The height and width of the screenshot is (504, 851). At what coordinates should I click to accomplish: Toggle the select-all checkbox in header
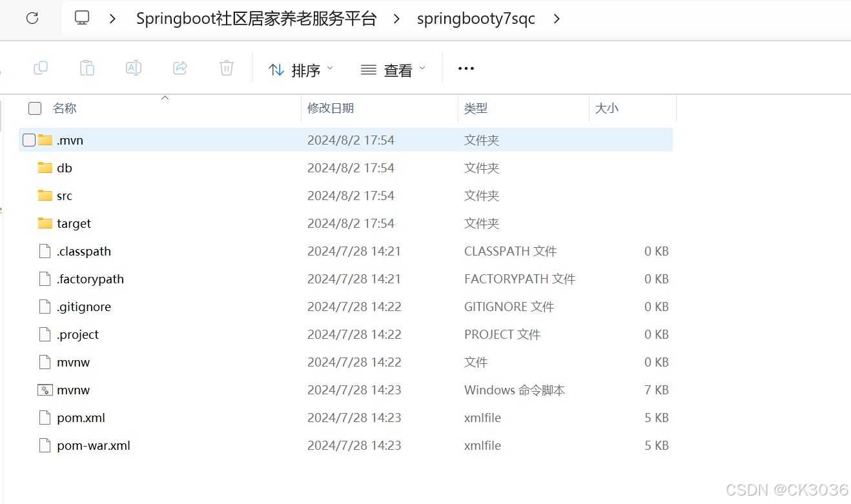click(x=35, y=108)
